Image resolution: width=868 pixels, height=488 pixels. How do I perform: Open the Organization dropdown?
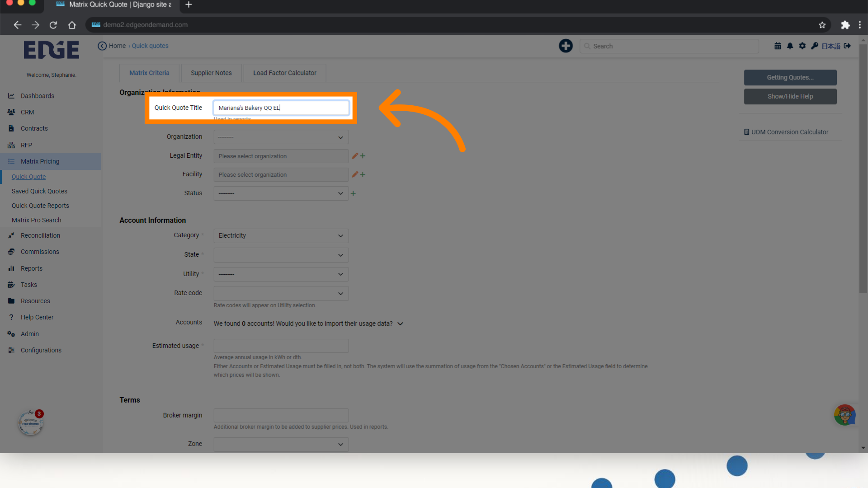click(x=281, y=137)
